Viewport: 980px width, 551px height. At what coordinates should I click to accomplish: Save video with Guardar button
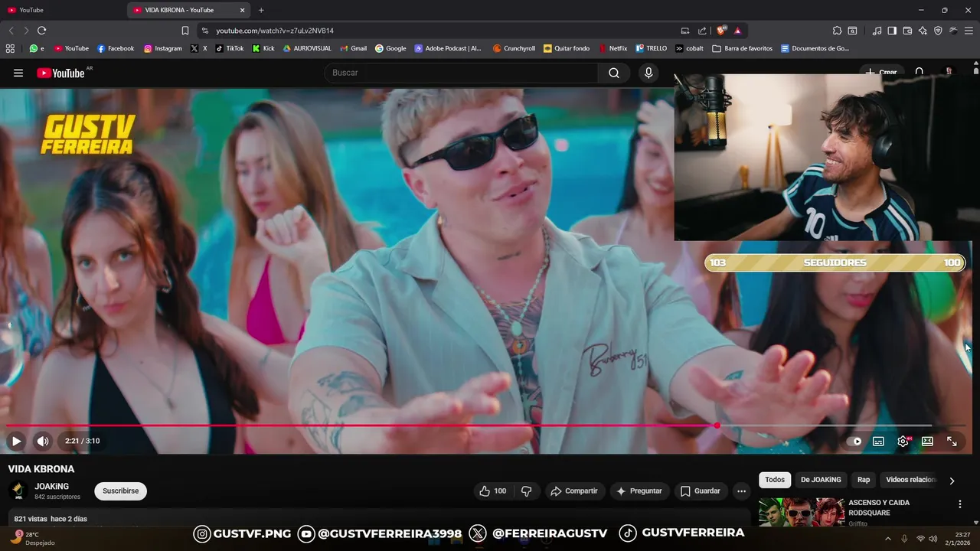click(x=701, y=491)
